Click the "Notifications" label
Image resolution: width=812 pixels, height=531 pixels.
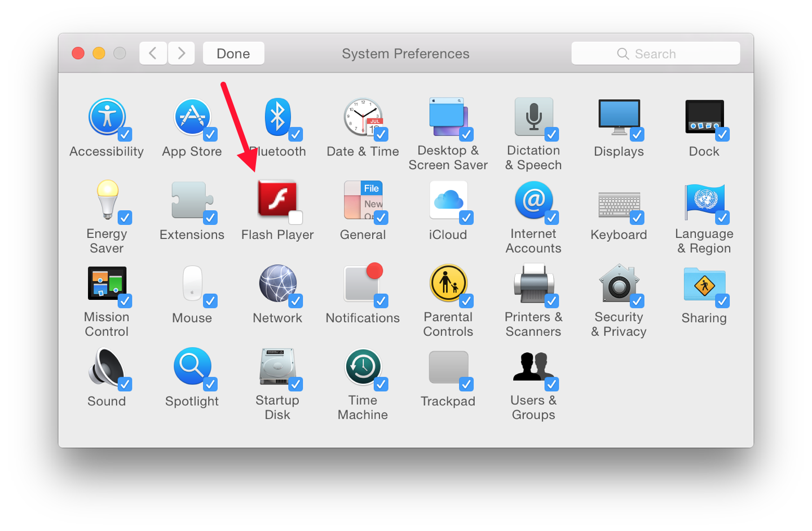pos(363,318)
